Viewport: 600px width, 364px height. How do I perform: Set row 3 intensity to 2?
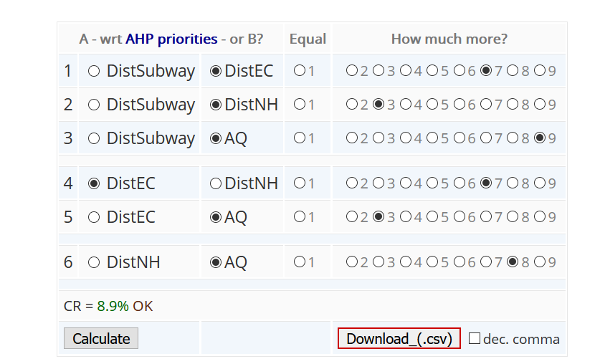pos(352,138)
